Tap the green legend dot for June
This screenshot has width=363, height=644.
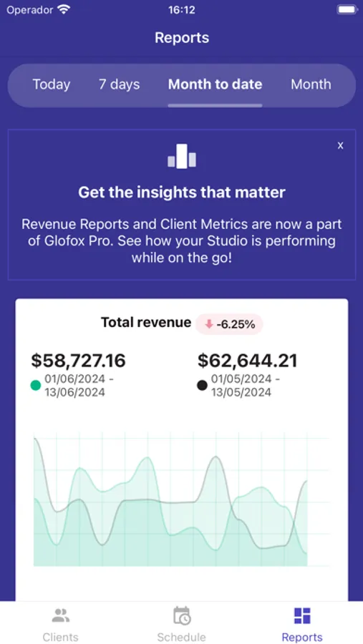click(36, 385)
